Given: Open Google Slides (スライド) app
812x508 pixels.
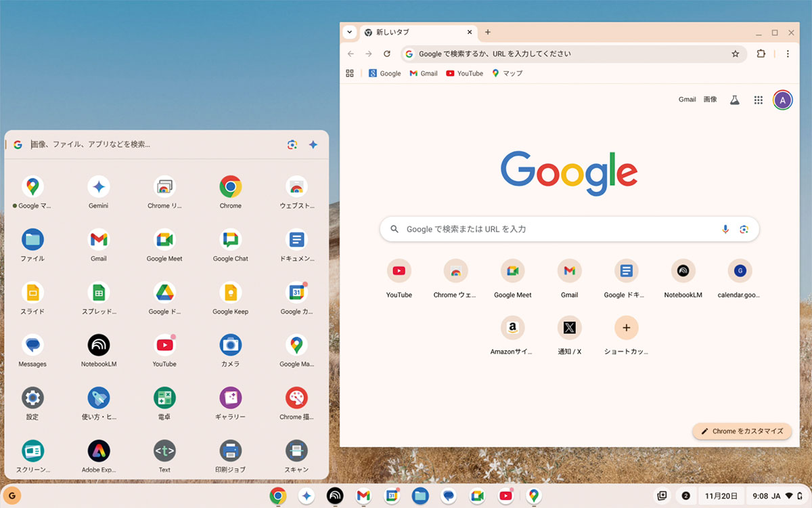Looking at the screenshot, I should 32,293.
